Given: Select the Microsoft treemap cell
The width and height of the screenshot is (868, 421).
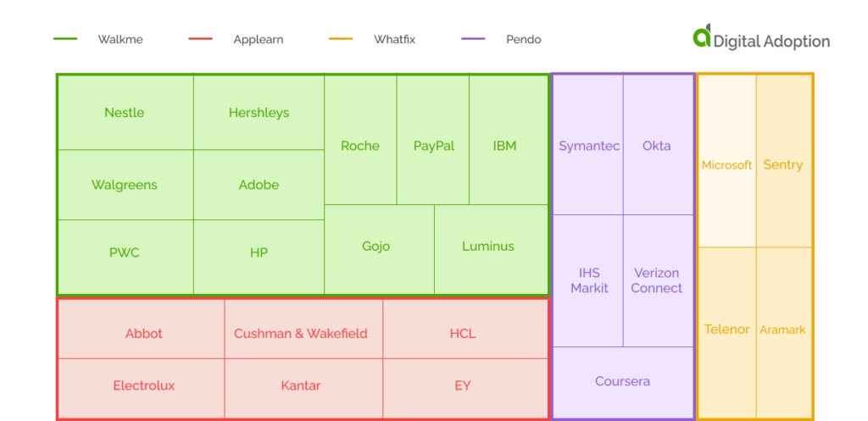Looking at the screenshot, I should (726, 165).
